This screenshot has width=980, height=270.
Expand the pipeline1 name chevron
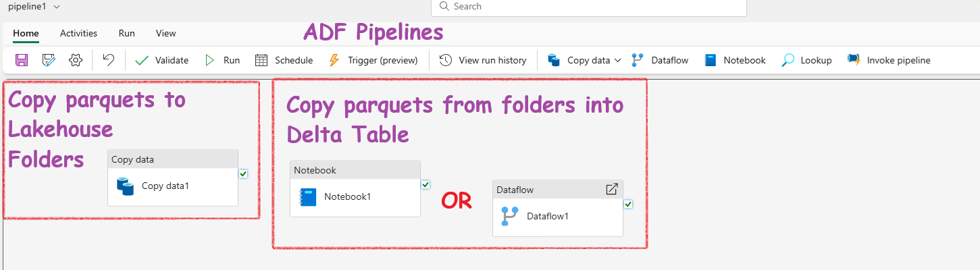coord(56,6)
